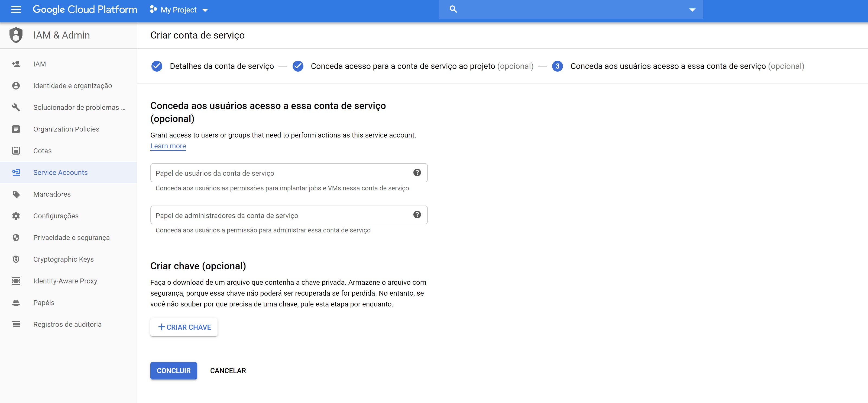Screen dimensions: 868x403
Task: Open Solucionador de problemas
Action: pyautogui.click(x=68, y=107)
